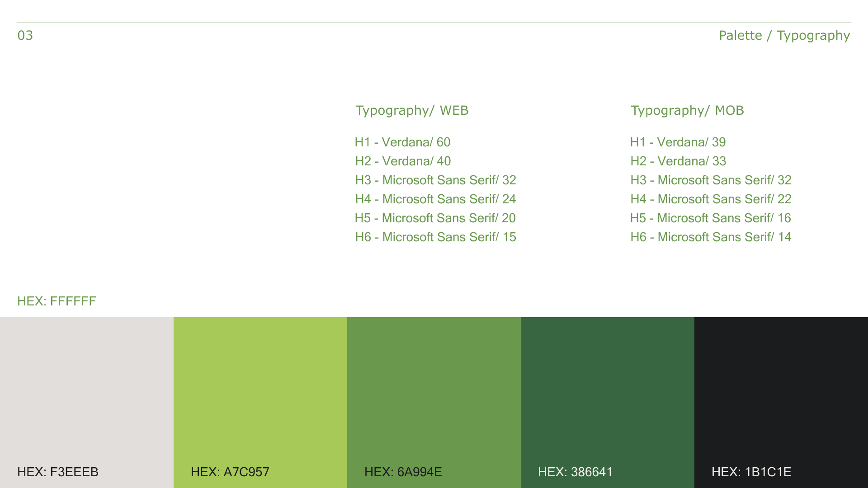Select the 'H2 - Verdana/ 33' line
Image resolution: width=868 pixels, height=488 pixels.
[x=678, y=161]
